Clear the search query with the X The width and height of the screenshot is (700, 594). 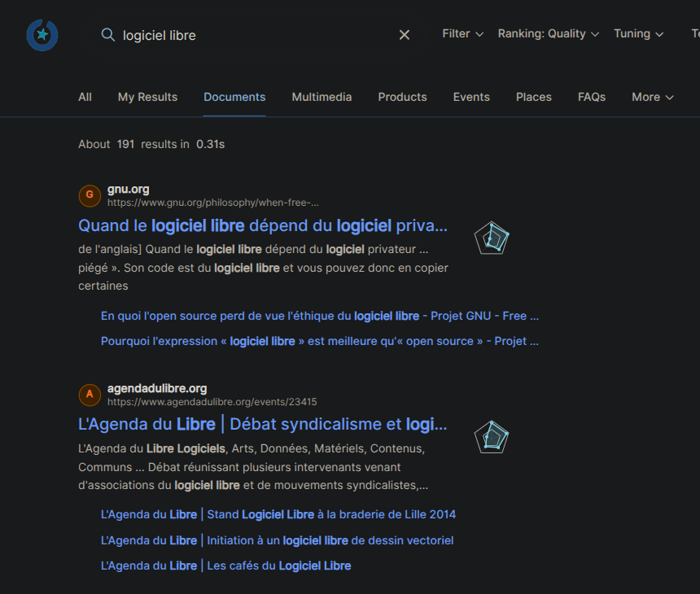point(404,35)
